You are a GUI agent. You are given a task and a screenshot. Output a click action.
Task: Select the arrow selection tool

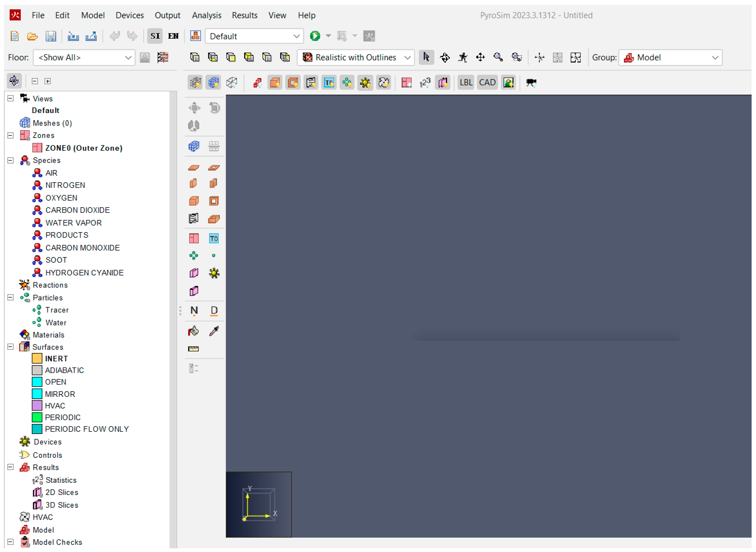pos(427,57)
